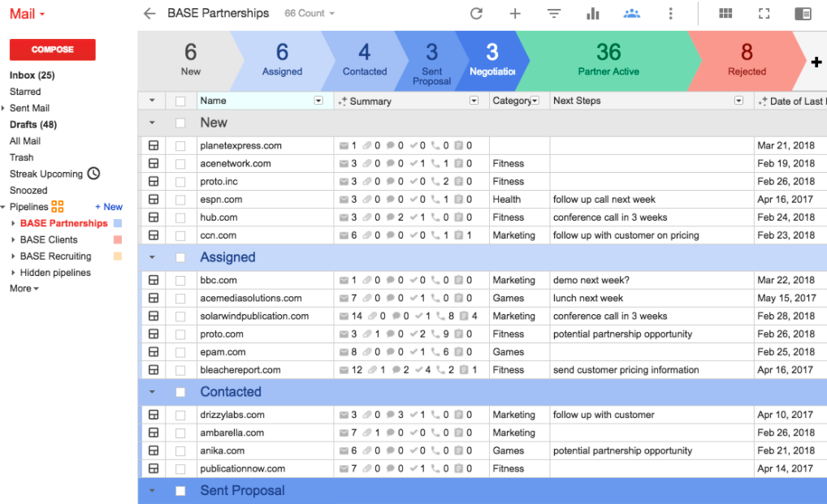Open the filter icon in the toolbar
This screenshot has height=504, width=827.
click(554, 14)
